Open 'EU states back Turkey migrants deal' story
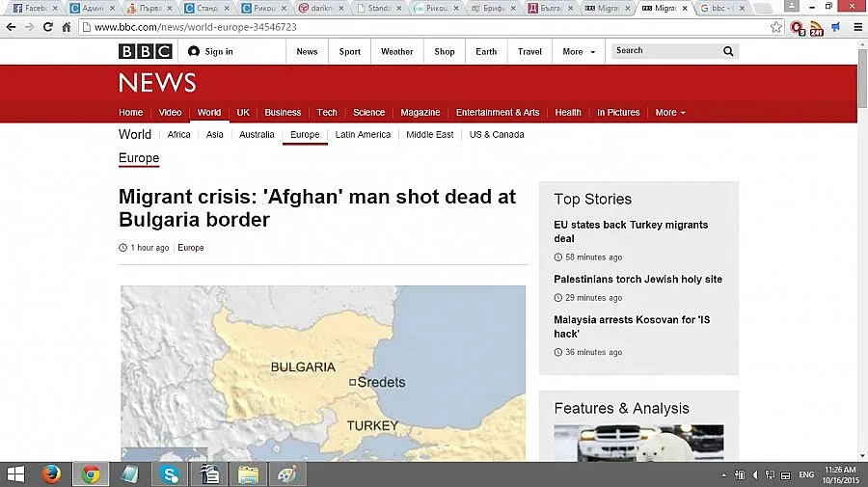The image size is (868, 487). point(631,231)
